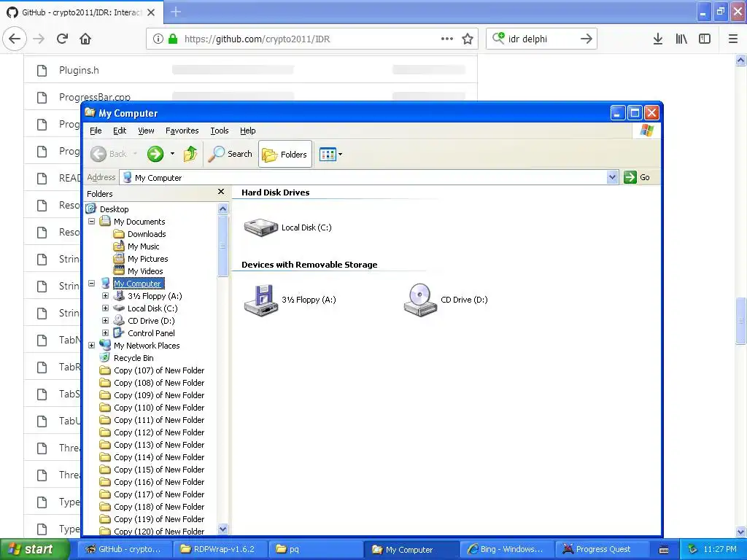Select My Videos folder in tree
The height and width of the screenshot is (560, 747).
[x=145, y=271]
